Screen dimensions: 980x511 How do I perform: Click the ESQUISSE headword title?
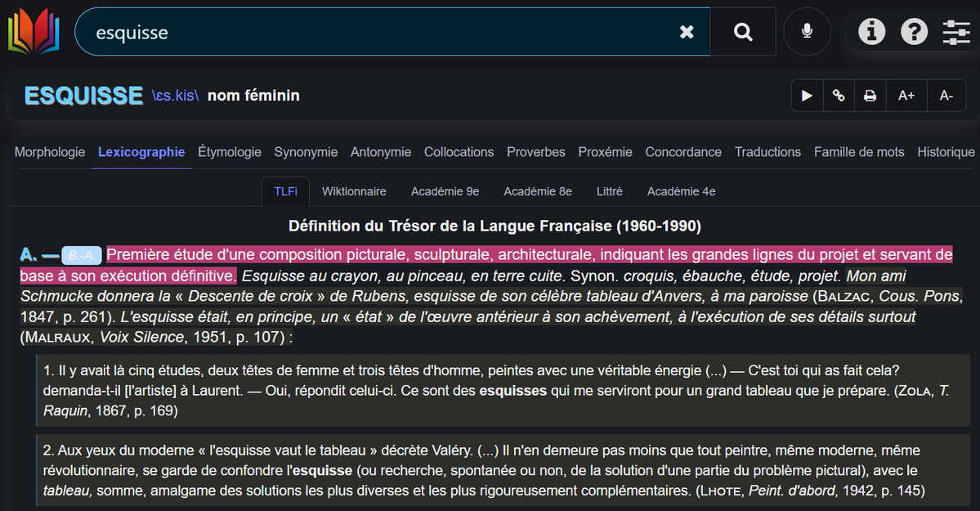pos(83,96)
